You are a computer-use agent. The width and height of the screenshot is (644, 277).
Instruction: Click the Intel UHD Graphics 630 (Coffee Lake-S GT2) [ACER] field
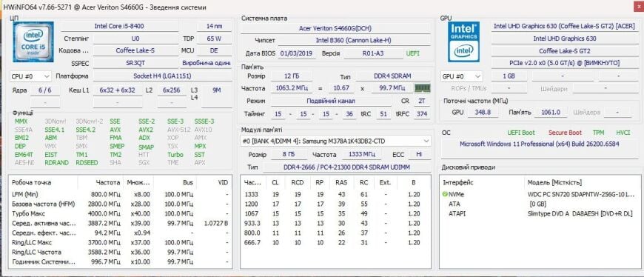pos(564,26)
